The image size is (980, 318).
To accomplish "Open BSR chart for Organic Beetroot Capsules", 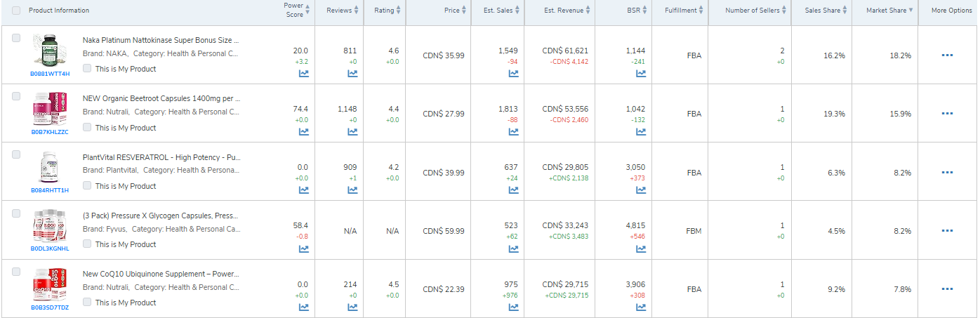I will coord(641,132).
